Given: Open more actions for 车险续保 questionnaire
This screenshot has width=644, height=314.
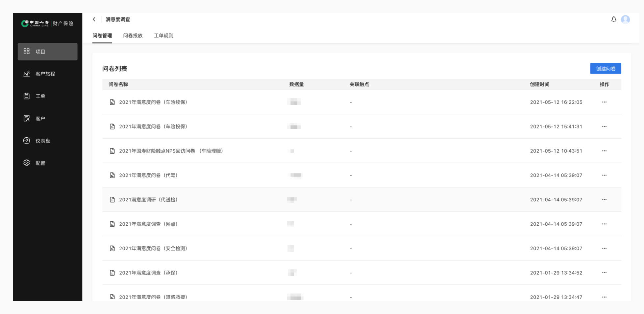Looking at the screenshot, I should (604, 102).
